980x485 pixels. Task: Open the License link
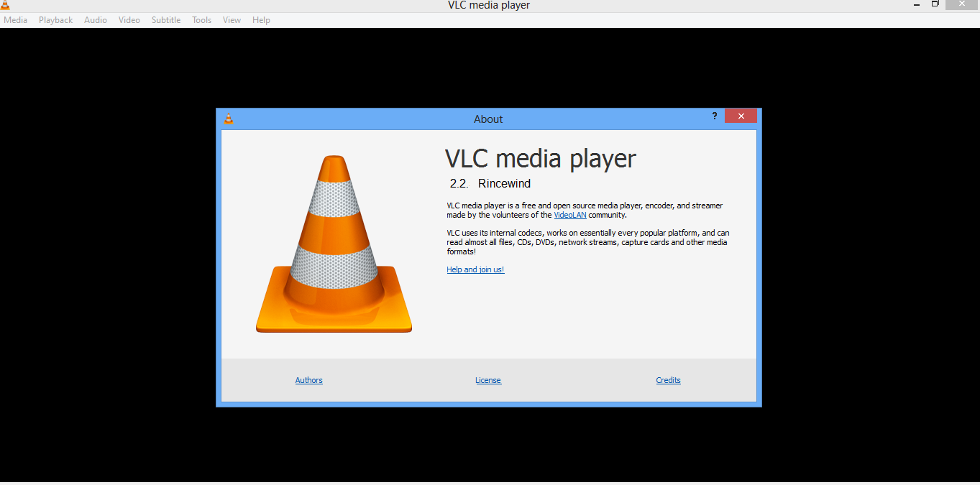[x=488, y=380]
